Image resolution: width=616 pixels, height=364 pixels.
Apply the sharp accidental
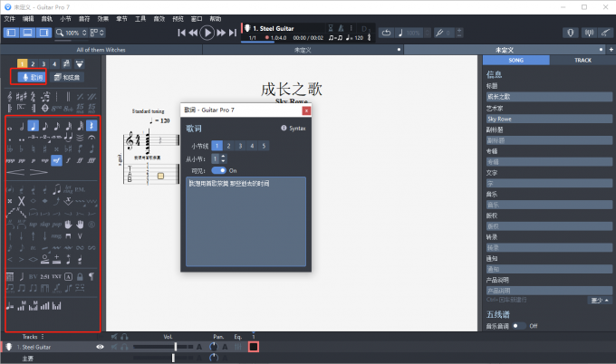click(x=44, y=148)
